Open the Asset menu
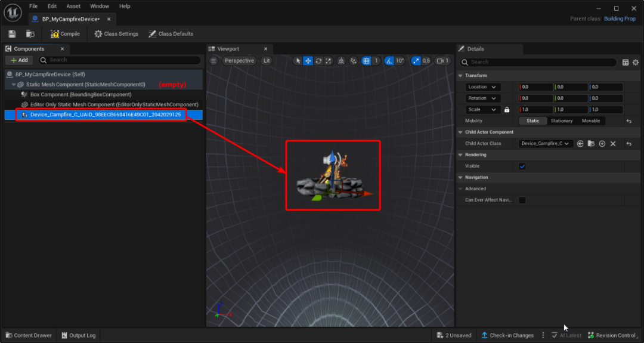Image resolution: width=644 pixels, height=343 pixels. [x=73, y=6]
